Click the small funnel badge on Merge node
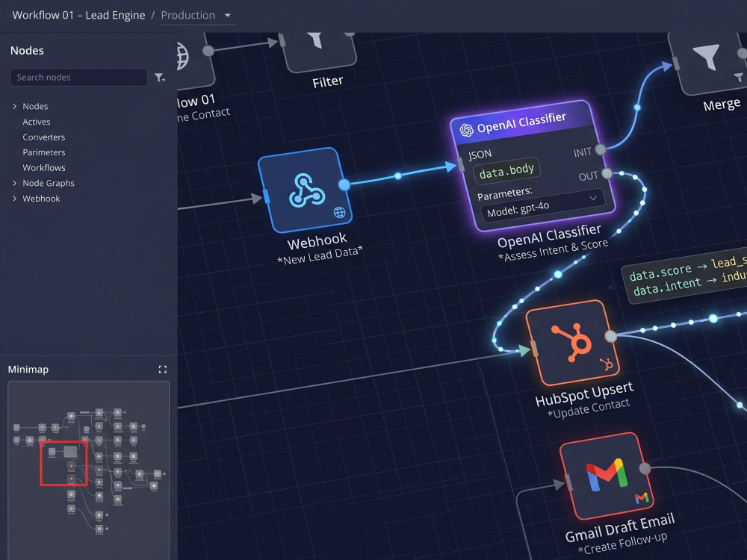This screenshot has height=560, width=747. point(739,77)
